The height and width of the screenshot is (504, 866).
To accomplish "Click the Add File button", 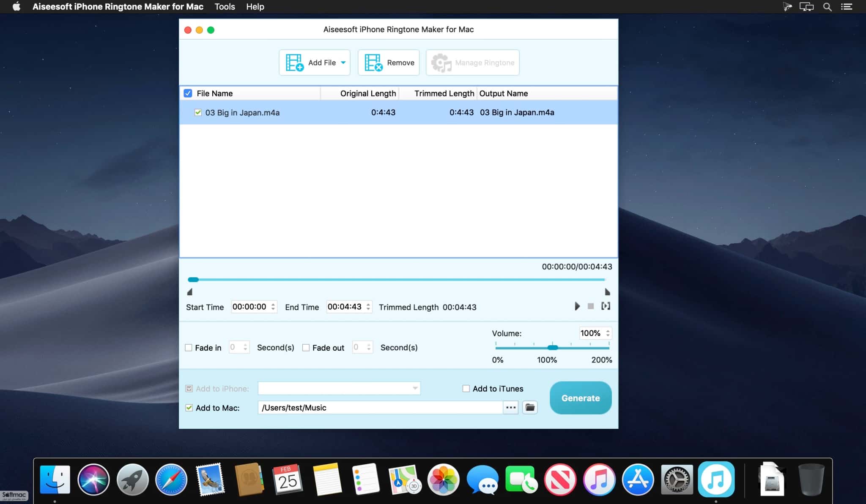I will point(314,63).
